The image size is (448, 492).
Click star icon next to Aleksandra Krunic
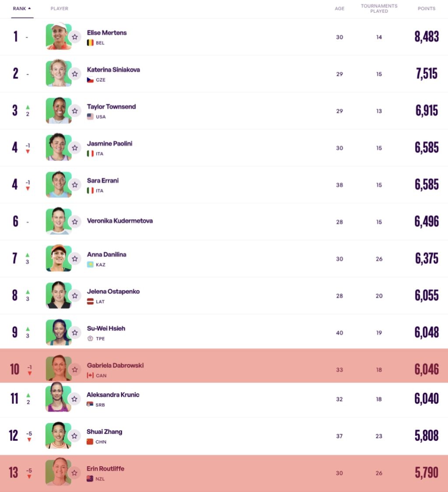75,399
